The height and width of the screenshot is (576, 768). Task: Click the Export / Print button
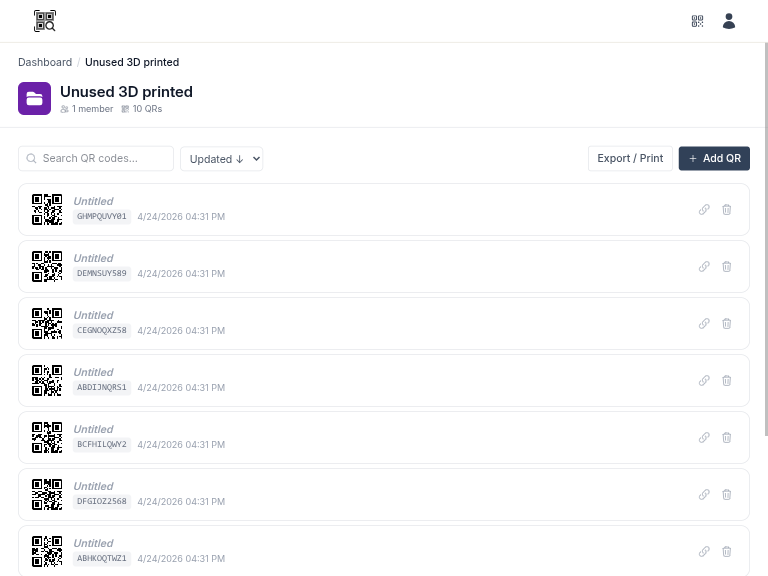pos(630,159)
